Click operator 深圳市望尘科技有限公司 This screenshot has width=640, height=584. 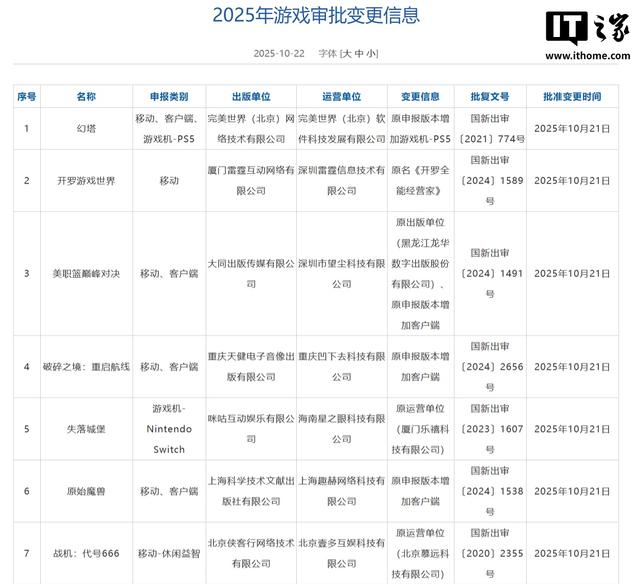342,274
